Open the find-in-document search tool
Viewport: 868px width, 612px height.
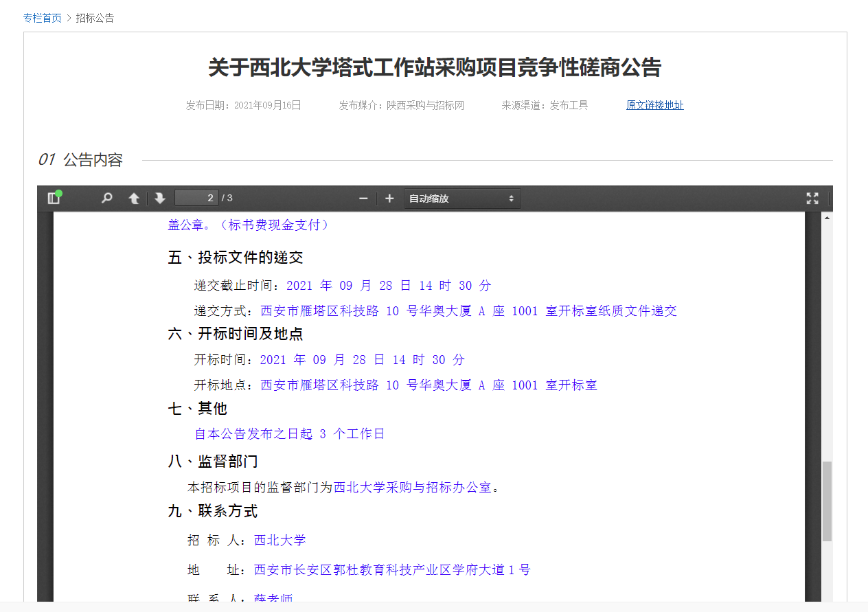[106, 199]
